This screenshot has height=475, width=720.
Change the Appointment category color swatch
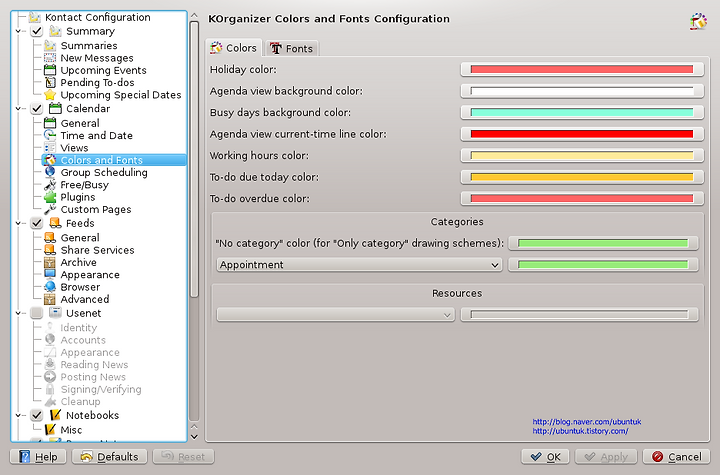(603, 265)
